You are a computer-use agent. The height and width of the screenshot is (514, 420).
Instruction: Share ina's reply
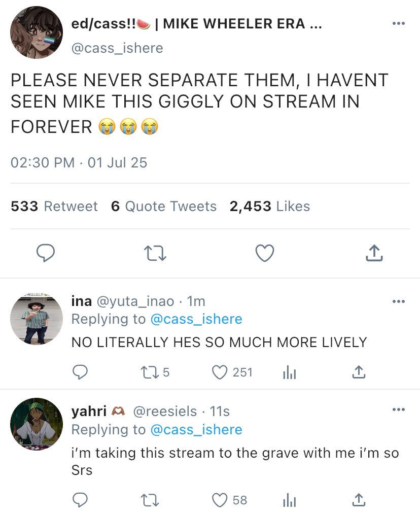358,372
